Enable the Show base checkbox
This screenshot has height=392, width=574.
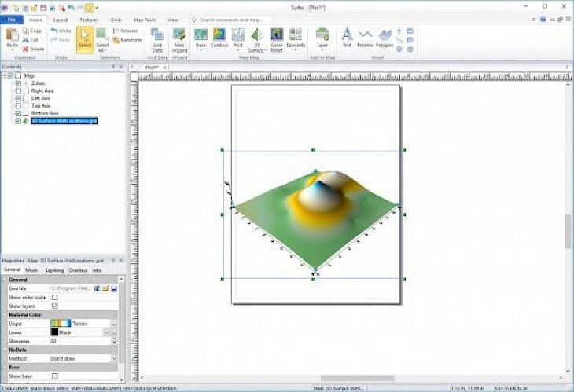coord(55,376)
